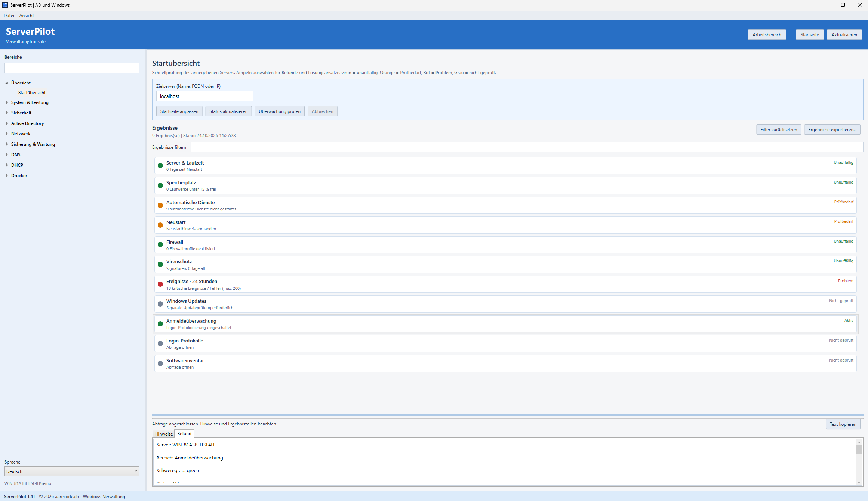This screenshot has height=501, width=868.
Task: Click the Abbrechen button
Action: click(x=323, y=111)
